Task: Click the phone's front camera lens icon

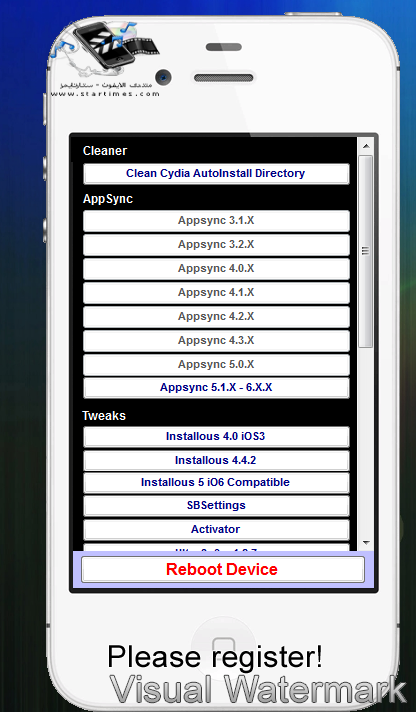Action: (163, 77)
